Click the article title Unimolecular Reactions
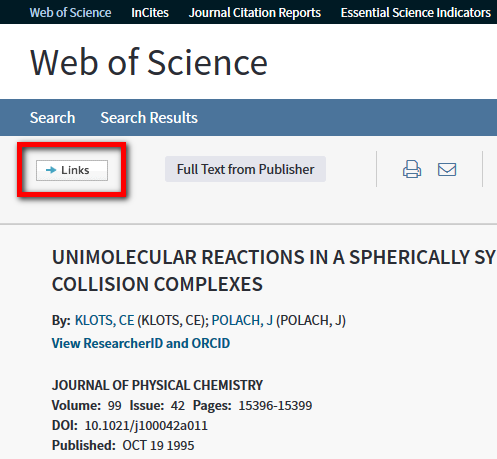497x459 pixels. pyautogui.click(x=273, y=271)
